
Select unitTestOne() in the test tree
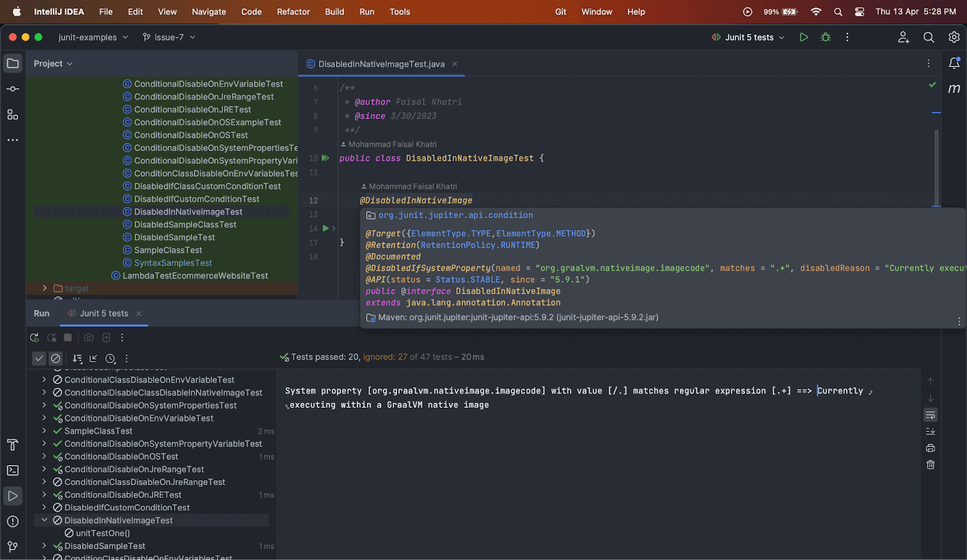pyautogui.click(x=102, y=533)
